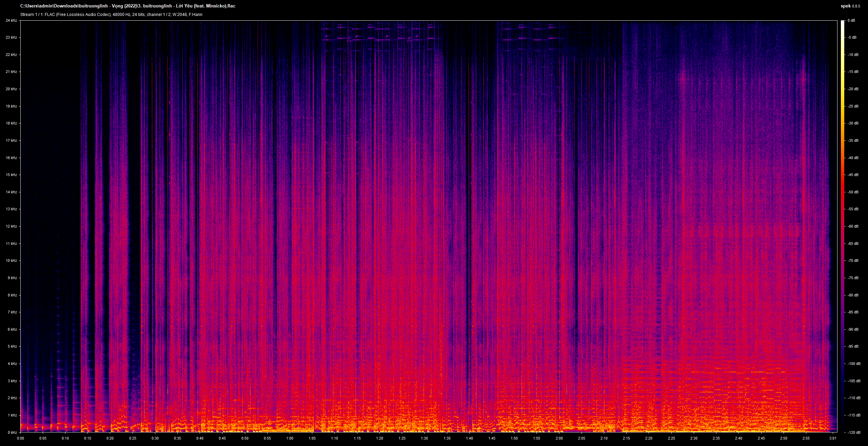Click the '22 kHz' frequency axis label
868x446 pixels.
11,55
